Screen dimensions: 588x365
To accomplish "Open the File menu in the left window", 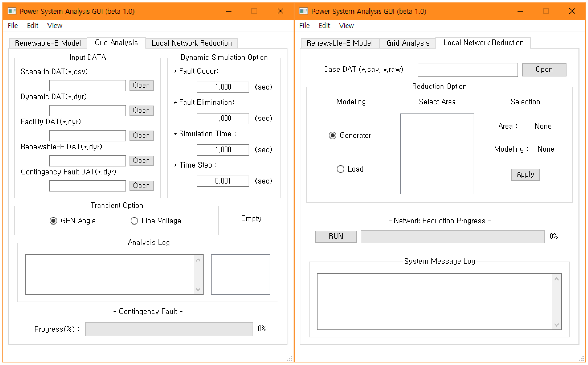I will click(x=13, y=26).
